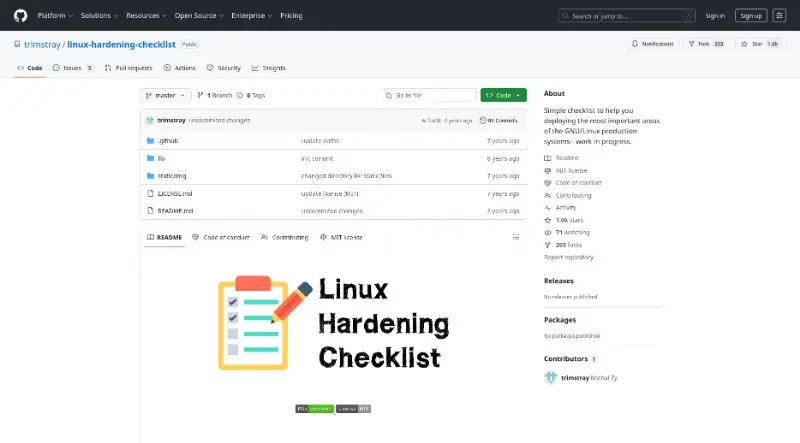The height and width of the screenshot is (443, 800).
Task: Open the LICENSE.md file
Action: pyautogui.click(x=175, y=193)
